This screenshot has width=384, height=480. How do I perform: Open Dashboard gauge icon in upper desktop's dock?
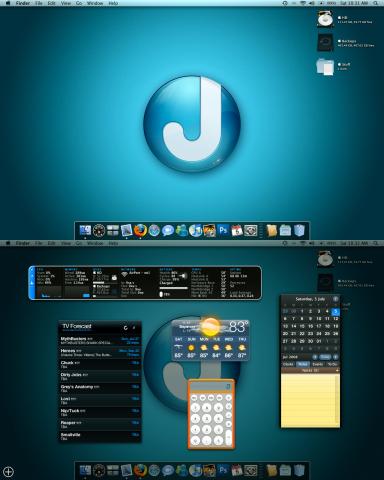(99, 230)
